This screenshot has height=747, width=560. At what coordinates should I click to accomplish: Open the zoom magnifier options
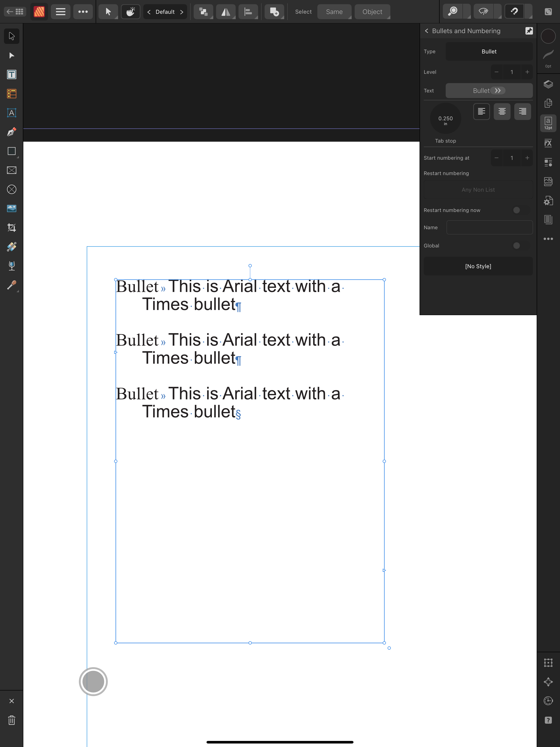pyautogui.click(x=453, y=12)
